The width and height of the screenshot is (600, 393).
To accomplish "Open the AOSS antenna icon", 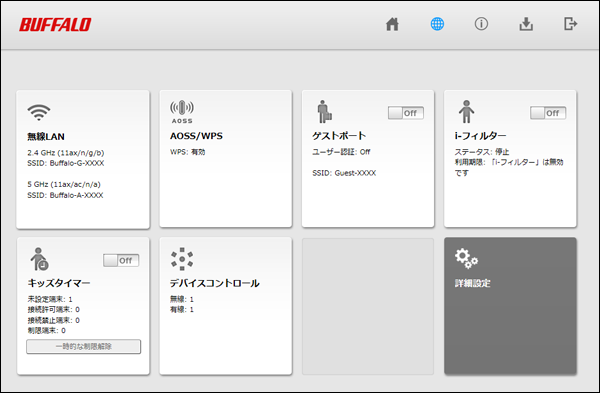I will point(182,112).
